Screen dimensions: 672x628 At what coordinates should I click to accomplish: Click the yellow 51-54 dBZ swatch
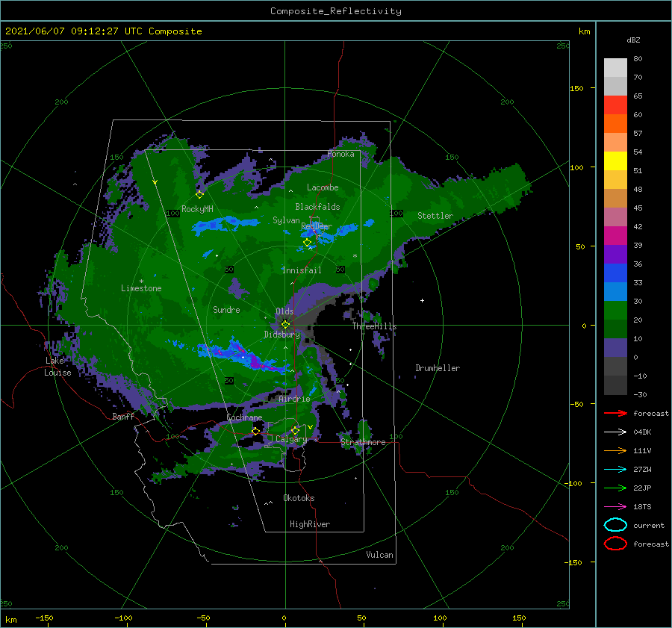[x=615, y=161]
